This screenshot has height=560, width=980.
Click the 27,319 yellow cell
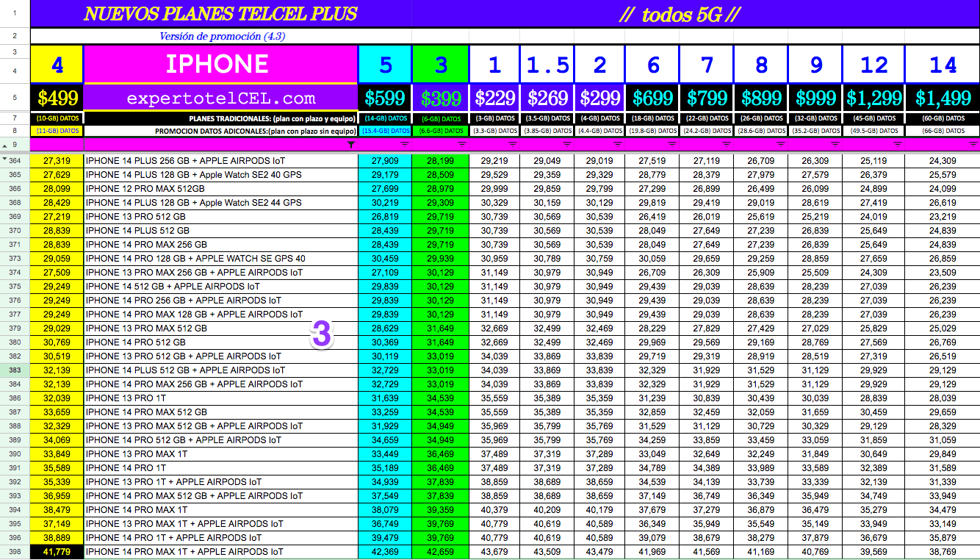pos(57,161)
